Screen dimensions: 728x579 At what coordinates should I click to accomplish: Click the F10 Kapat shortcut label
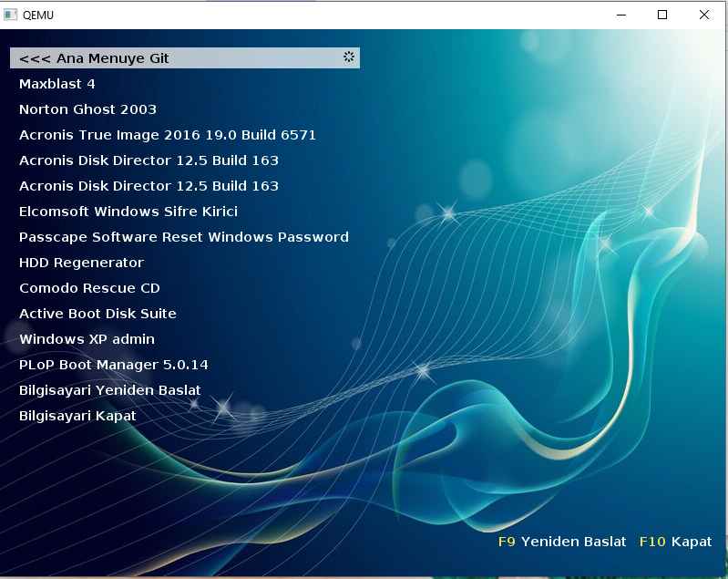pos(675,542)
